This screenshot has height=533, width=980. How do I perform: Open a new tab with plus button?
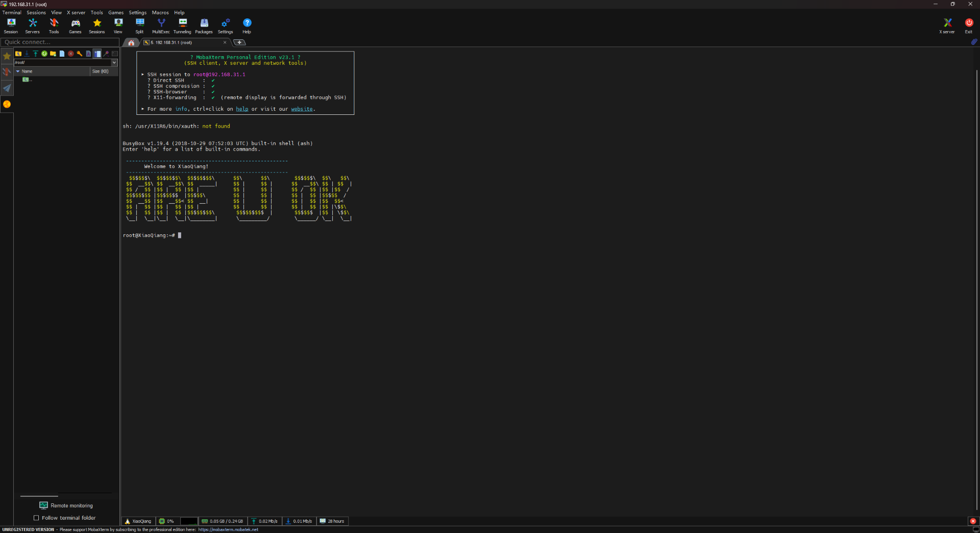click(x=239, y=42)
